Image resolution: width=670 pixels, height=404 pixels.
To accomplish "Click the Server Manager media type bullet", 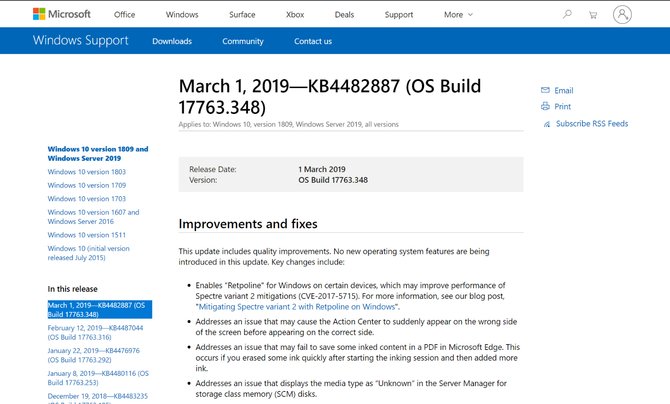I will click(x=351, y=389).
